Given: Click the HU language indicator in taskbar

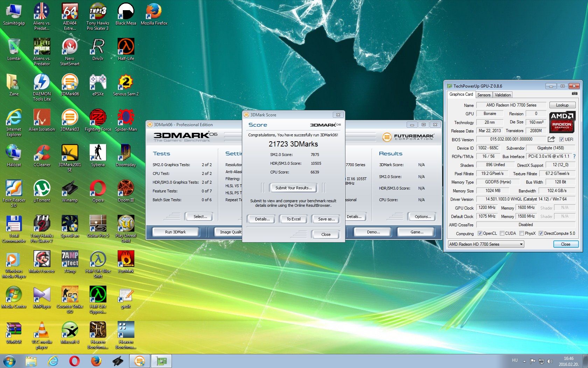Looking at the screenshot, I should (x=514, y=360).
